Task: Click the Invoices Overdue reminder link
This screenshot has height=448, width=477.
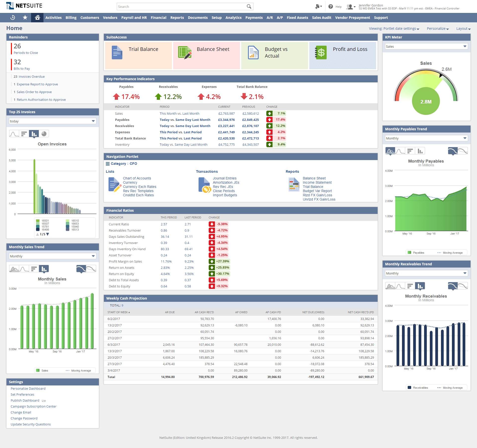Action: (x=32, y=76)
